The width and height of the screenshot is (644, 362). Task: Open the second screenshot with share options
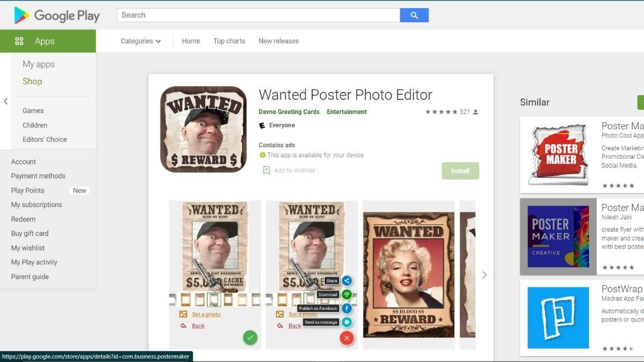coord(312,275)
